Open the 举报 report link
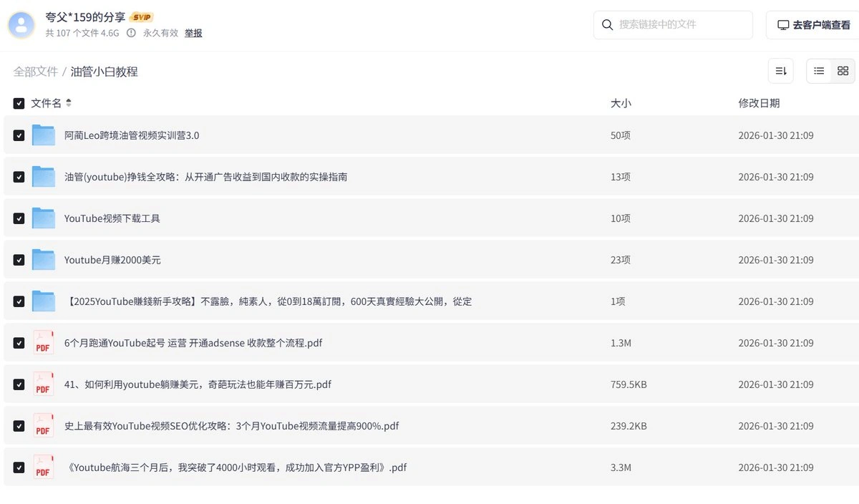Image resolution: width=859 pixels, height=504 pixels. (193, 33)
